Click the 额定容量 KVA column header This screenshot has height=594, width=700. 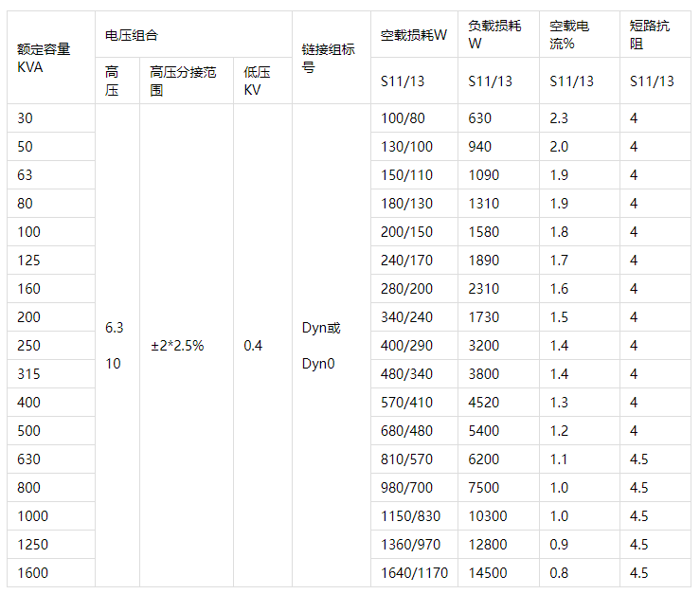pos(45,58)
